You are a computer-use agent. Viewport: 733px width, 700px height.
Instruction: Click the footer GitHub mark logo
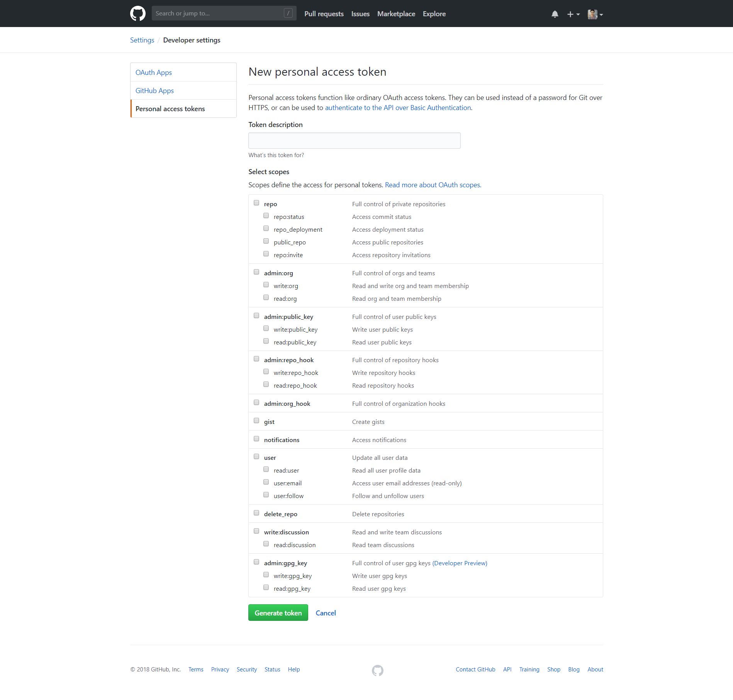click(377, 670)
